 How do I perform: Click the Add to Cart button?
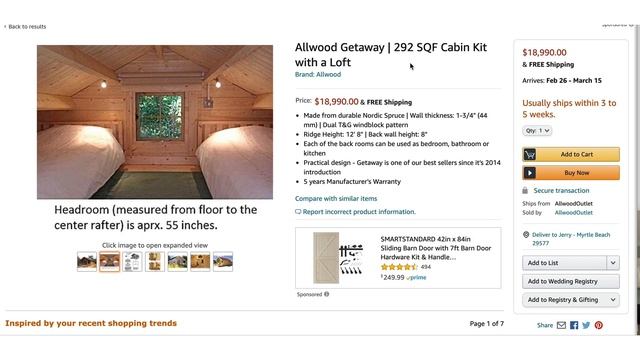(571, 154)
